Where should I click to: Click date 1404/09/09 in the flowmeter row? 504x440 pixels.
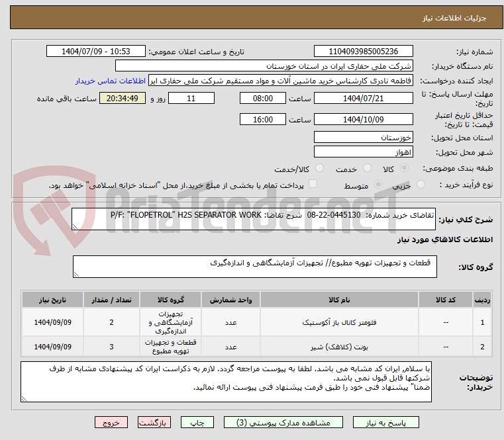point(52,322)
